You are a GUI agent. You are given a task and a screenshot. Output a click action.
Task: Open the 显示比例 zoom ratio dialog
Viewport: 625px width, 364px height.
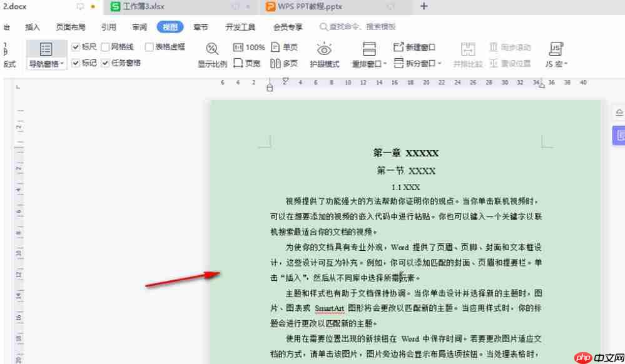tap(211, 55)
